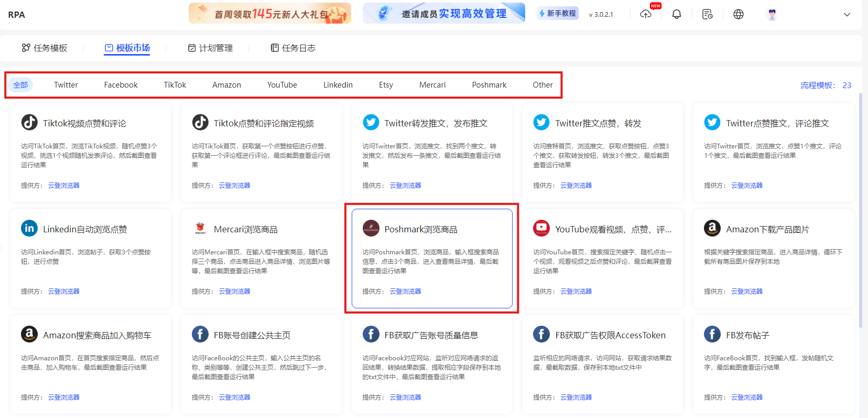This screenshot has width=868, height=418.
Task: Click LinkedIn icon on Linkedin自动浏览点赞 card
Action: point(29,228)
